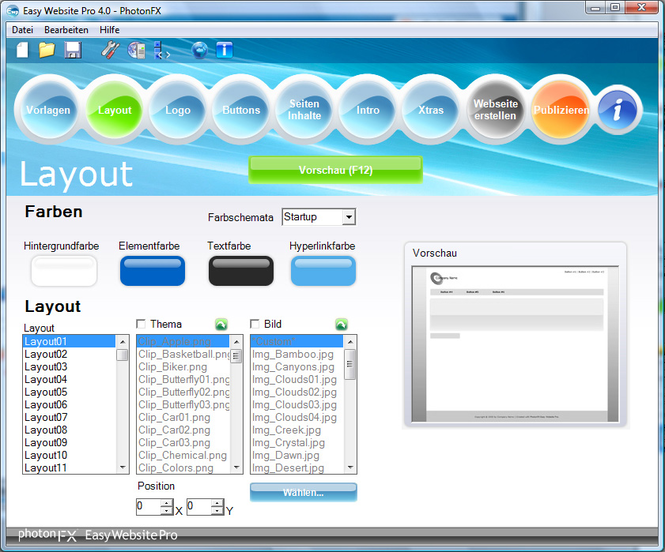This screenshot has width=665, height=552.
Task: Click the blue info toolbar icon
Action: tap(224, 50)
